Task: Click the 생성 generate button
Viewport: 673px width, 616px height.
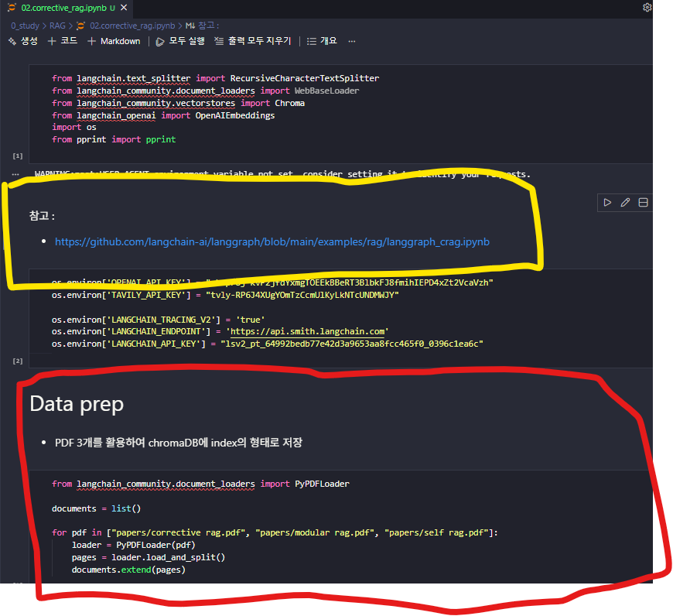Action: click(x=23, y=41)
